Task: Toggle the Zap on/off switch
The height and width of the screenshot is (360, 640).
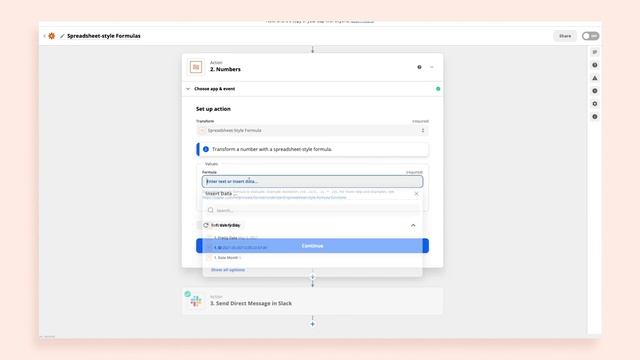Action: [590, 36]
